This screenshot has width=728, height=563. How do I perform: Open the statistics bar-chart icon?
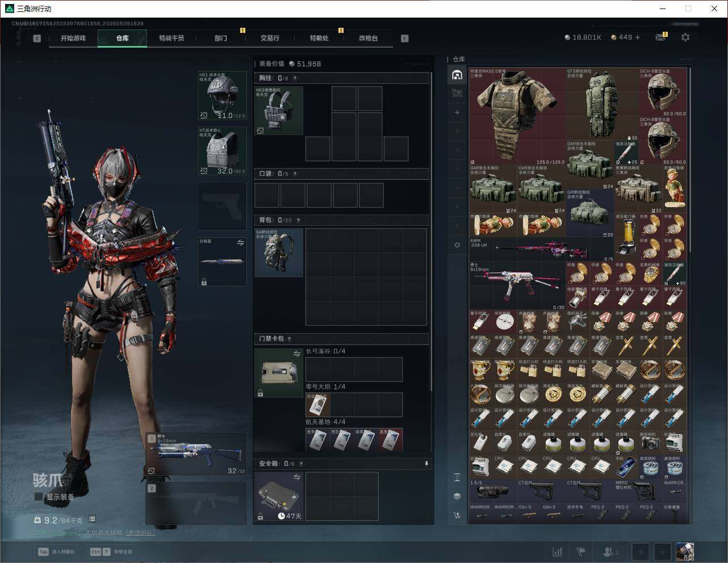[x=558, y=551]
